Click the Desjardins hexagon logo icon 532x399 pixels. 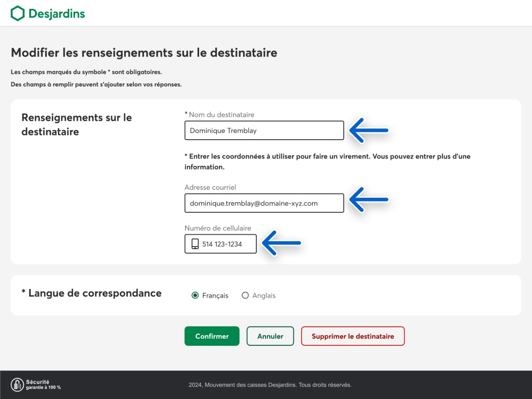tap(18, 13)
